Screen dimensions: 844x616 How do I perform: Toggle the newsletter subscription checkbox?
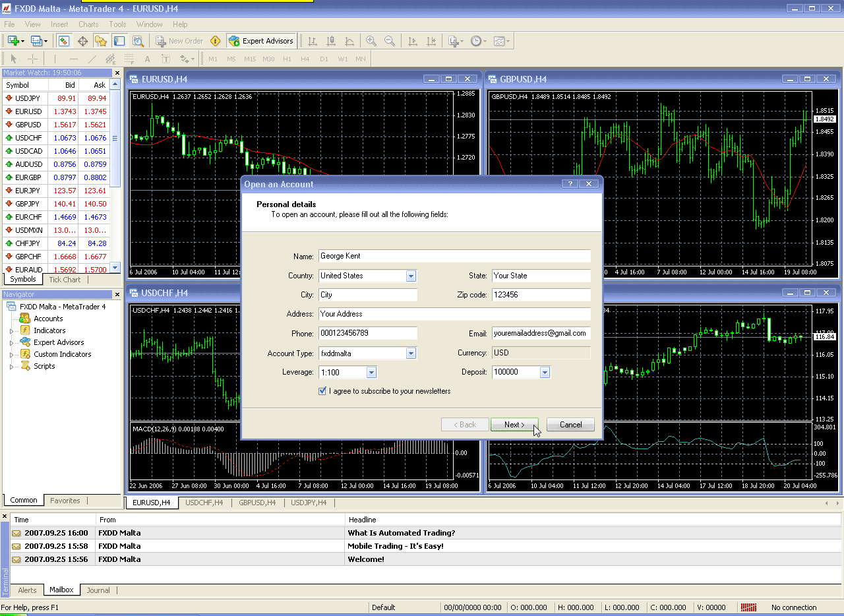point(322,391)
